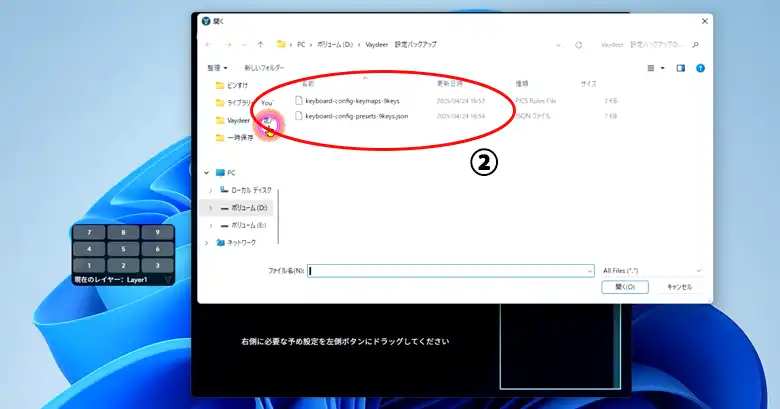780x409 pixels.
Task: Click key 8 on Vaydeer overlay
Action: [x=123, y=232]
